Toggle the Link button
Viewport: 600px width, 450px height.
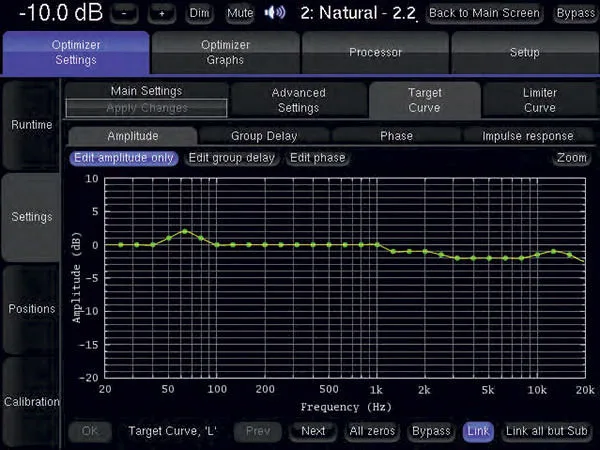(x=478, y=431)
